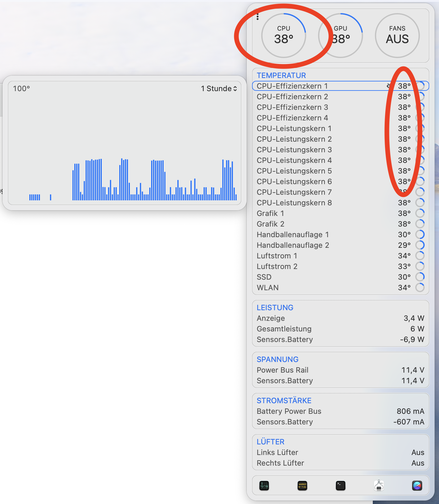This screenshot has height=504, width=439.
Task: Open Activity Monitor from the bottom shortcut bar
Action: (264, 486)
